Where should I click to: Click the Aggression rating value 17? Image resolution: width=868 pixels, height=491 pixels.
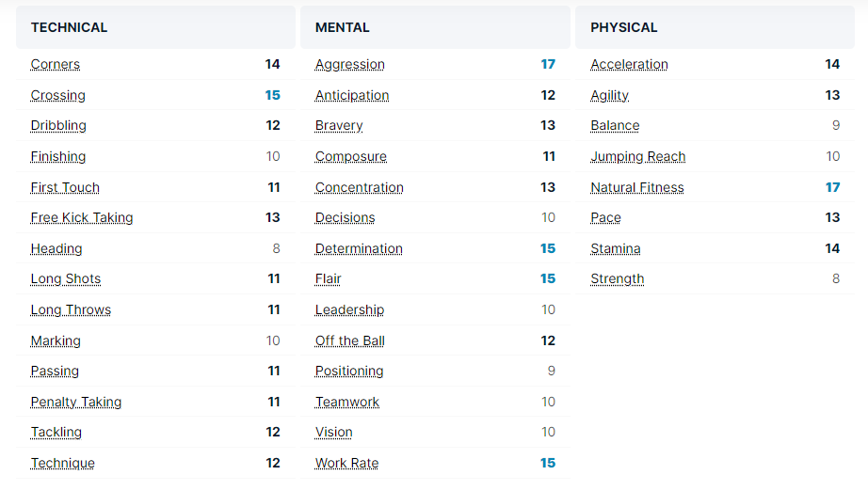(548, 65)
